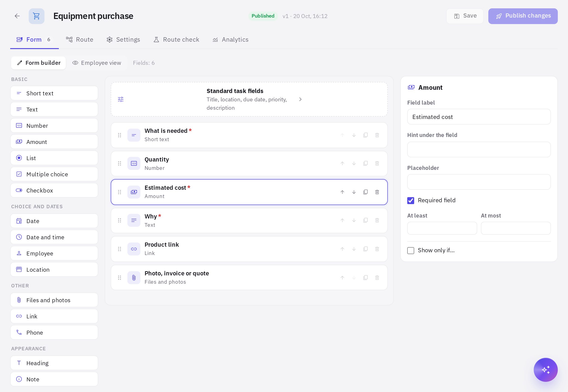
Task: Click the Placeholder input box
Action: (479, 182)
